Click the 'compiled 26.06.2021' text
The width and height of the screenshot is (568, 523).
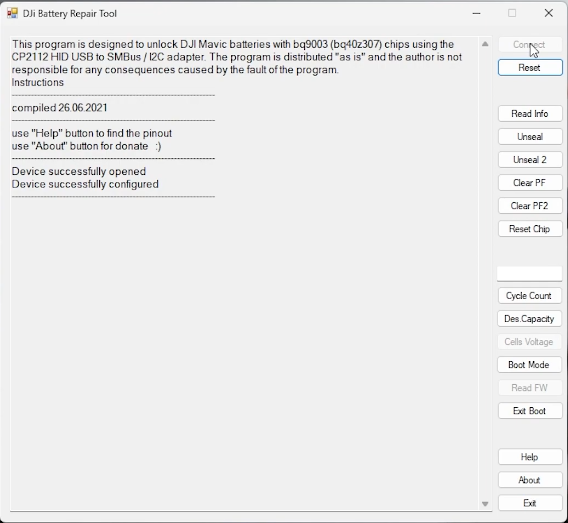coord(59,108)
